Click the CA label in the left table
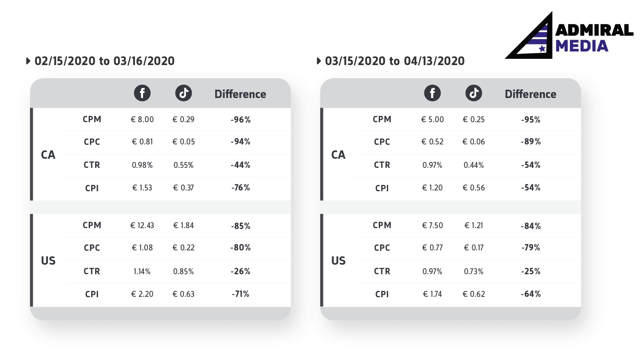 (x=48, y=155)
